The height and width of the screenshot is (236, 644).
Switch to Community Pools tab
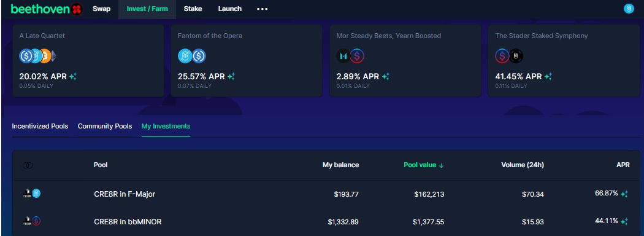(x=105, y=126)
